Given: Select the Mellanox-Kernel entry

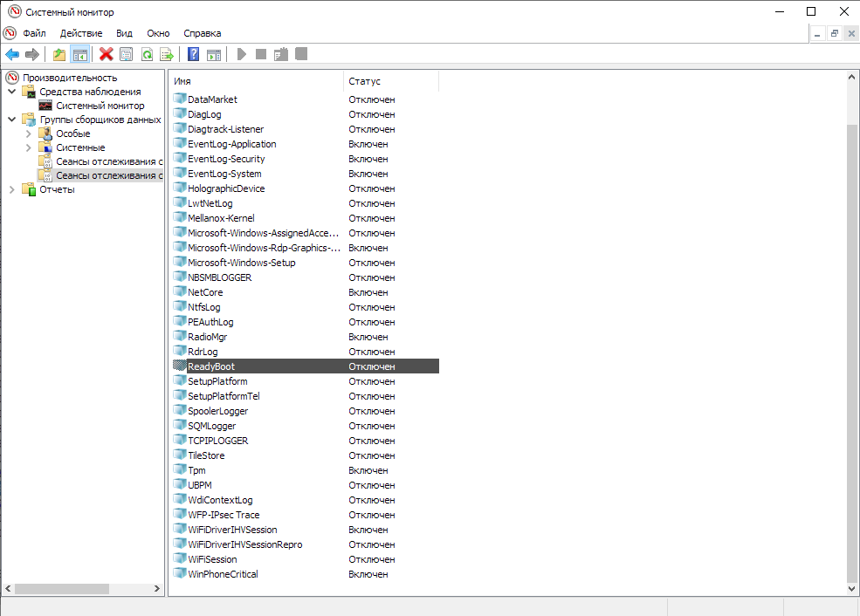Looking at the screenshot, I should [305, 218].
